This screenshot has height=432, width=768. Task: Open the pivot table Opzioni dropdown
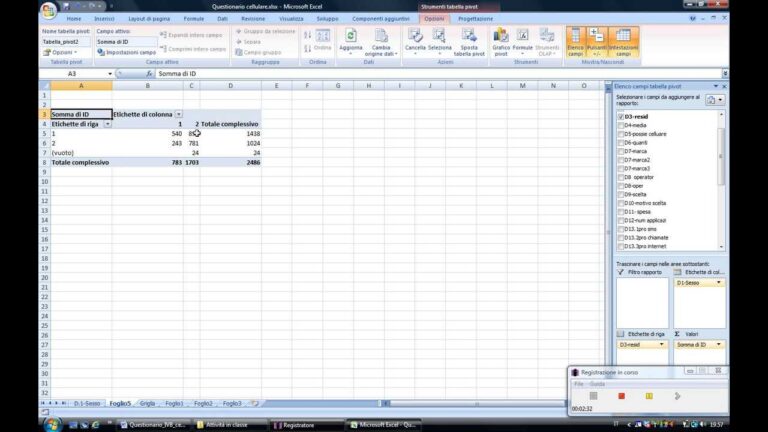pyautogui.click(x=61, y=52)
